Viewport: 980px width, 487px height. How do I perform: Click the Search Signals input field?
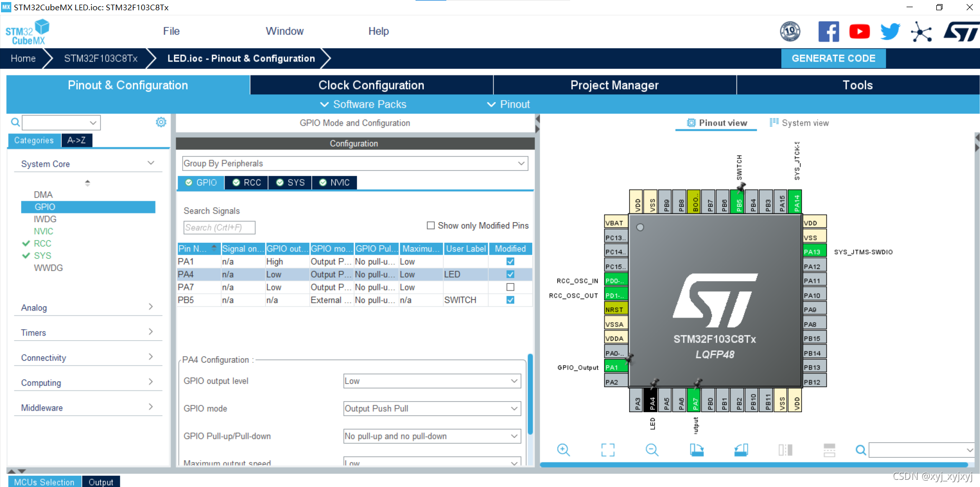click(x=219, y=227)
